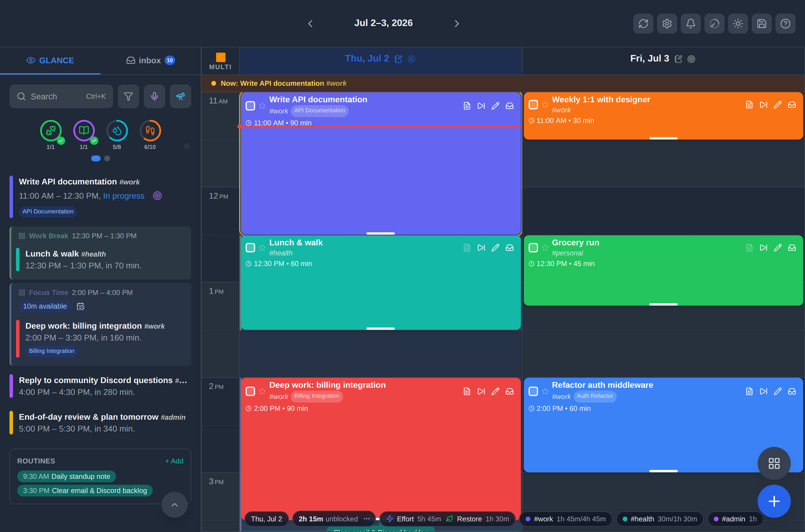Click + Add in Routines section
The height and width of the screenshot is (532, 805).
coord(174,461)
